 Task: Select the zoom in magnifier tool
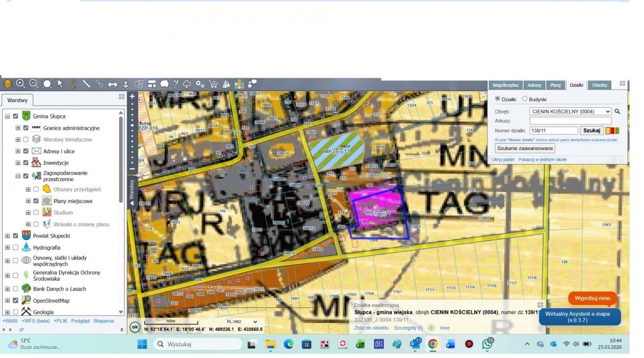click(20, 84)
